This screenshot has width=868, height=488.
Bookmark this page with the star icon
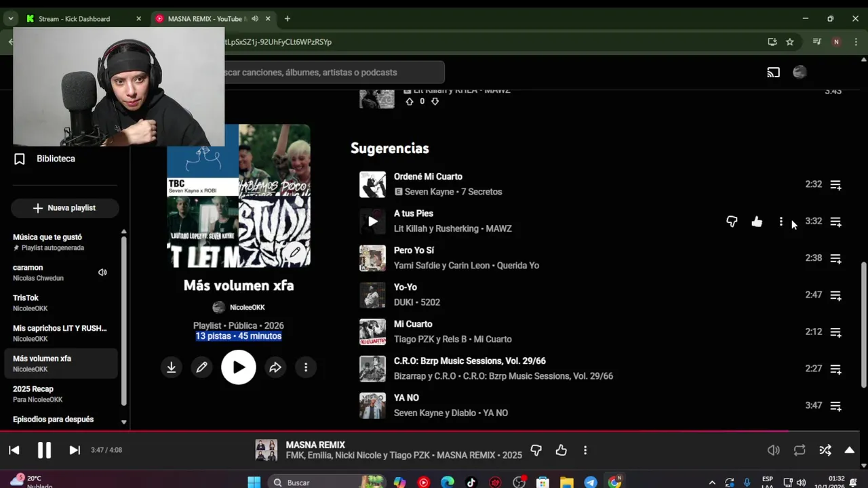pyautogui.click(x=790, y=42)
